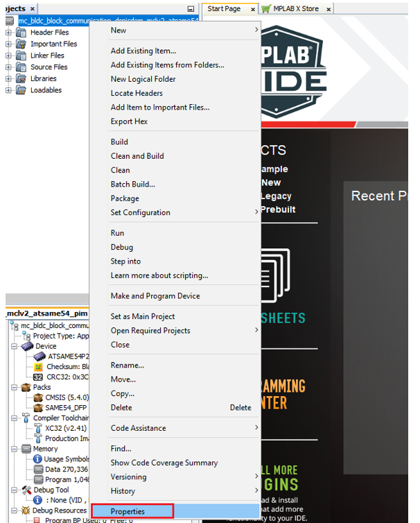The width and height of the screenshot is (420, 523).
Task: Click the Debug Tool icon
Action: [27, 490]
